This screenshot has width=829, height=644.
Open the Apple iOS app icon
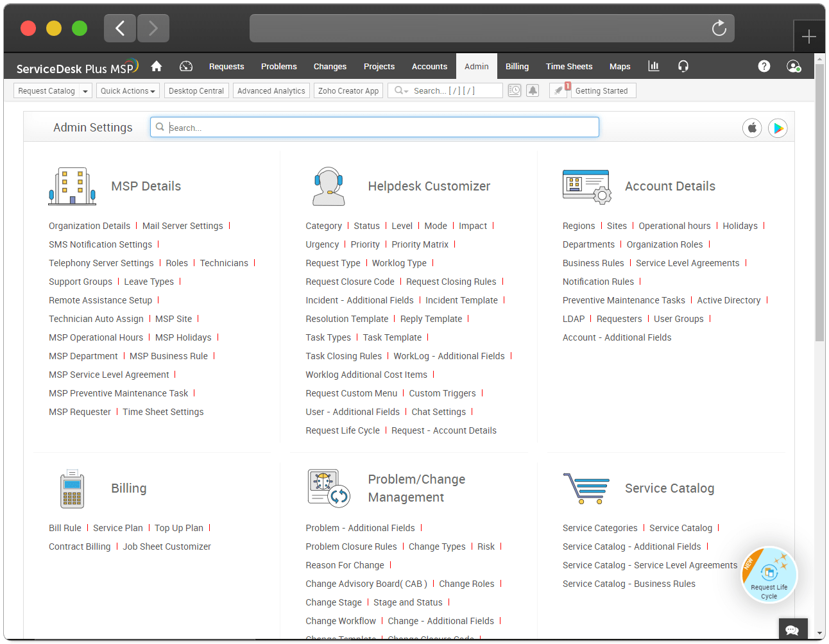coord(753,128)
